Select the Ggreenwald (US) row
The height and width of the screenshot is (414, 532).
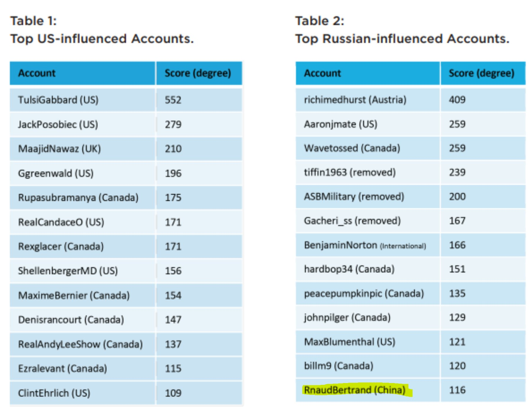click(56, 173)
